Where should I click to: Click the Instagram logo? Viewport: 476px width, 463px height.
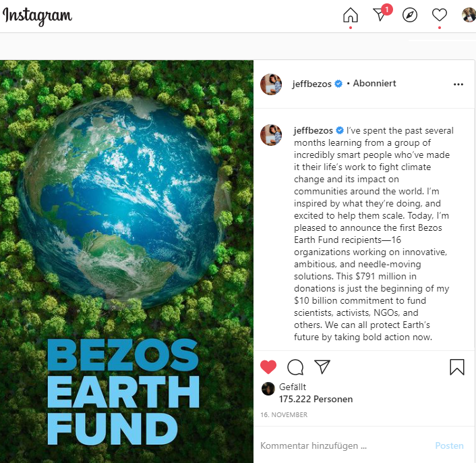pyautogui.click(x=37, y=16)
